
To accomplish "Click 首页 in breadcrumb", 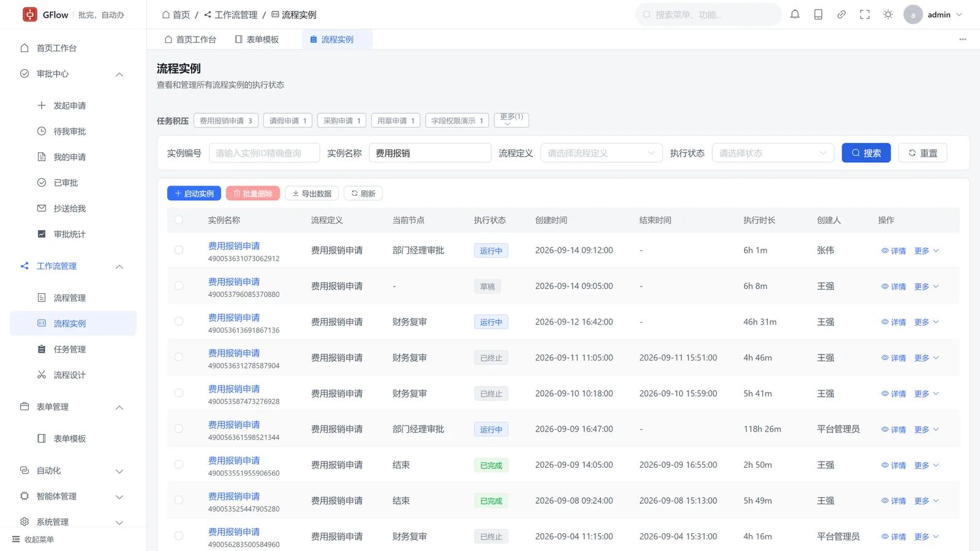I will click(176, 15).
